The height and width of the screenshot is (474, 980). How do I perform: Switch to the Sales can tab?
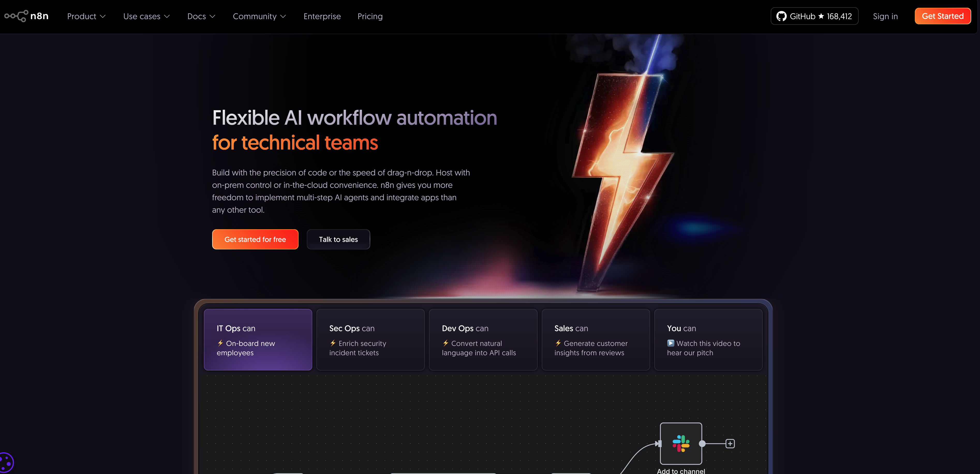click(x=595, y=339)
